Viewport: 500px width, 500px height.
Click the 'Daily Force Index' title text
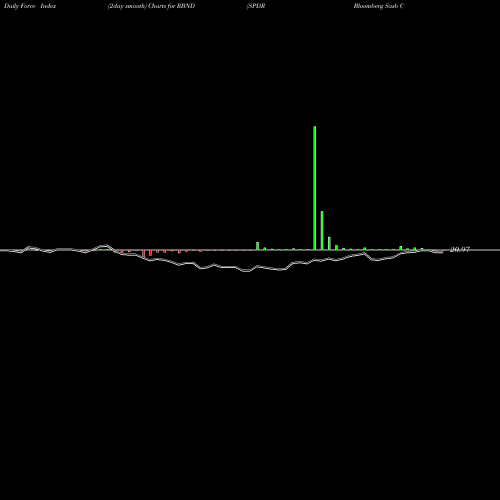(x=30, y=6)
